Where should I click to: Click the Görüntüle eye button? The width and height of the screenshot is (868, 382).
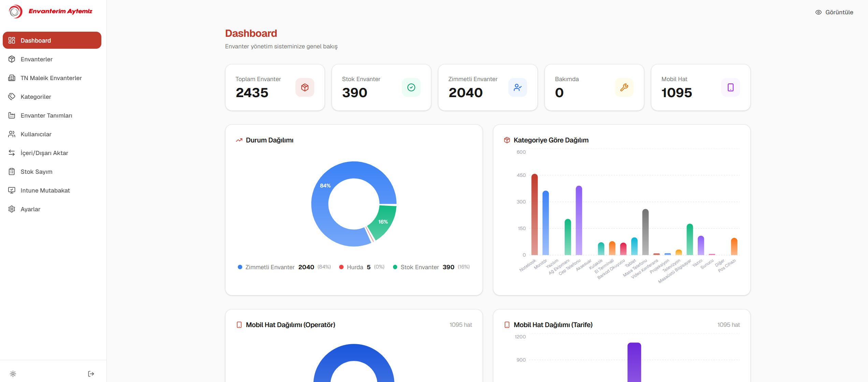834,12
